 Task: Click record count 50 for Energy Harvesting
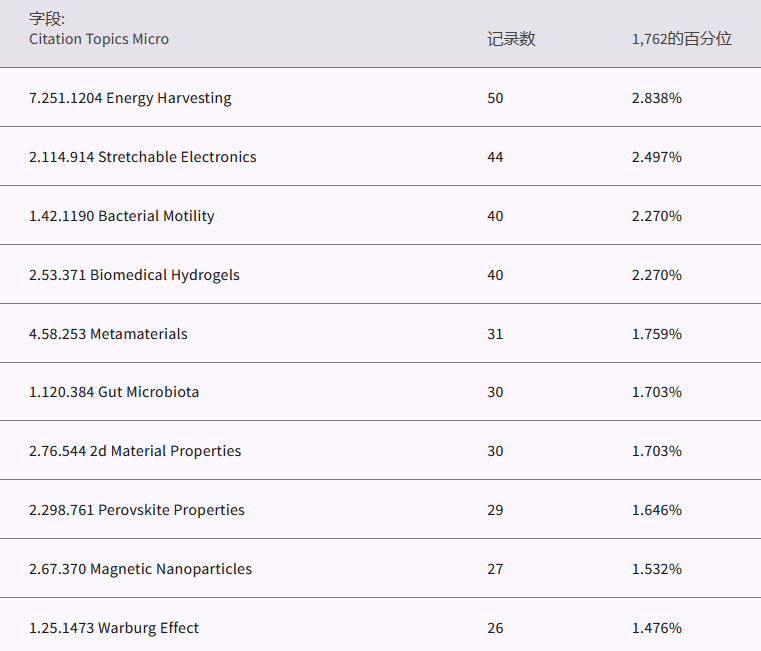pos(495,98)
